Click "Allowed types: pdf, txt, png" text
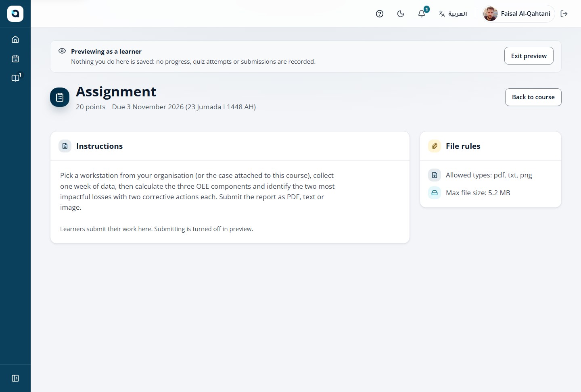The height and width of the screenshot is (392, 581). [489, 175]
